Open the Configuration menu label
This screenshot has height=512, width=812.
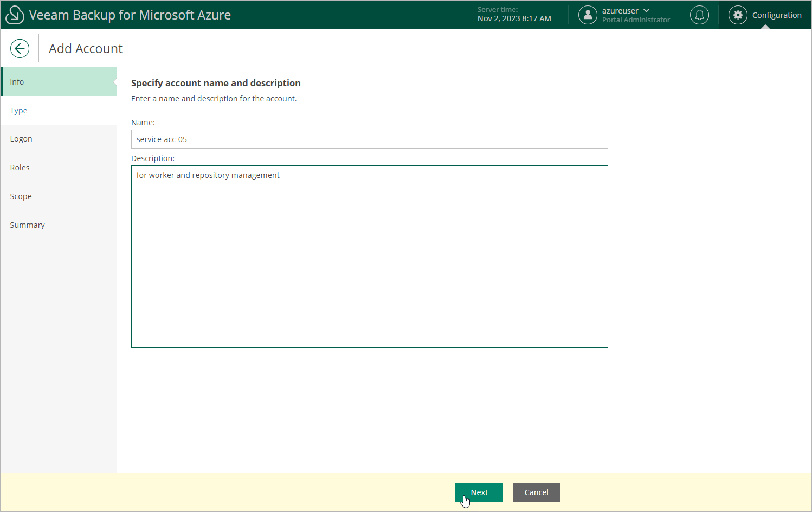(x=777, y=15)
